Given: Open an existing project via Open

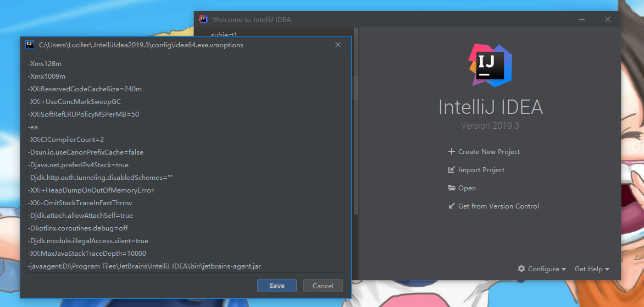Looking at the screenshot, I should (467, 188).
